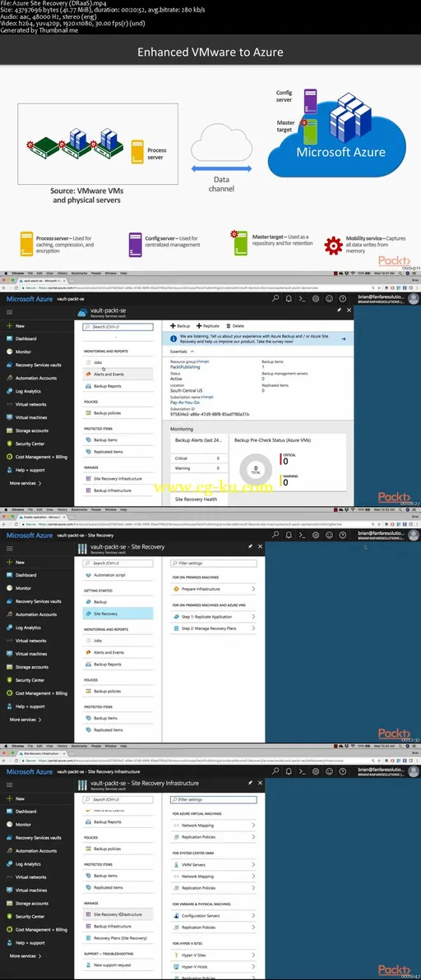Click feedback smiley in Site Recovery Infrastructure top bar
Image resolution: width=421 pixels, height=980 pixels.
click(329, 771)
